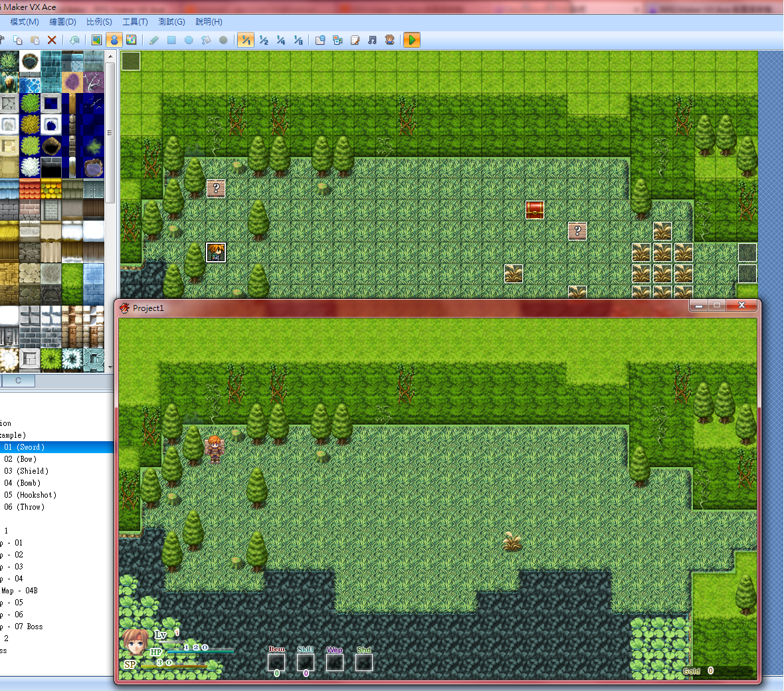784x691 pixels.
Task: Switch to Region editing mode icon
Action: tap(131, 40)
